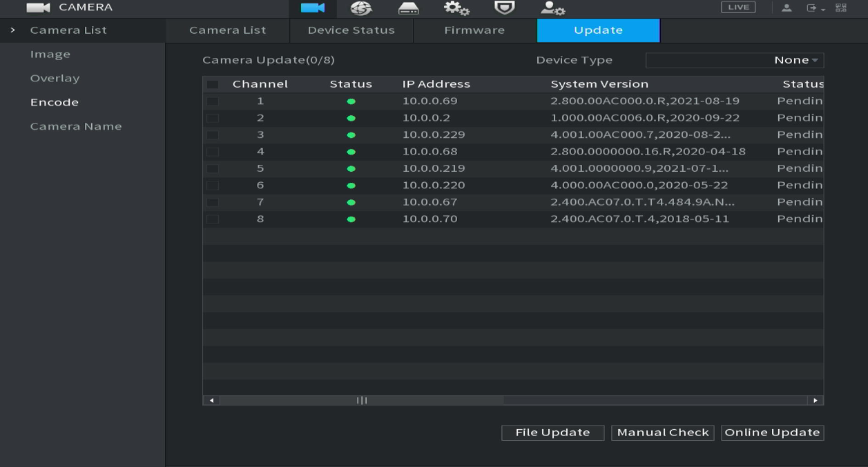
Task: Check channel 8 box for 10.0.0.70
Action: 213,219
